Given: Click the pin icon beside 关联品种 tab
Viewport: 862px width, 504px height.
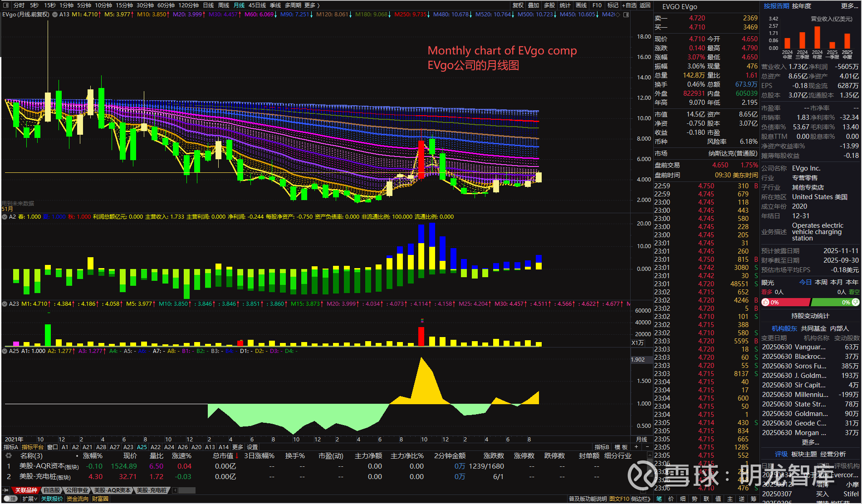Looking at the screenshot, I should click(6, 490).
